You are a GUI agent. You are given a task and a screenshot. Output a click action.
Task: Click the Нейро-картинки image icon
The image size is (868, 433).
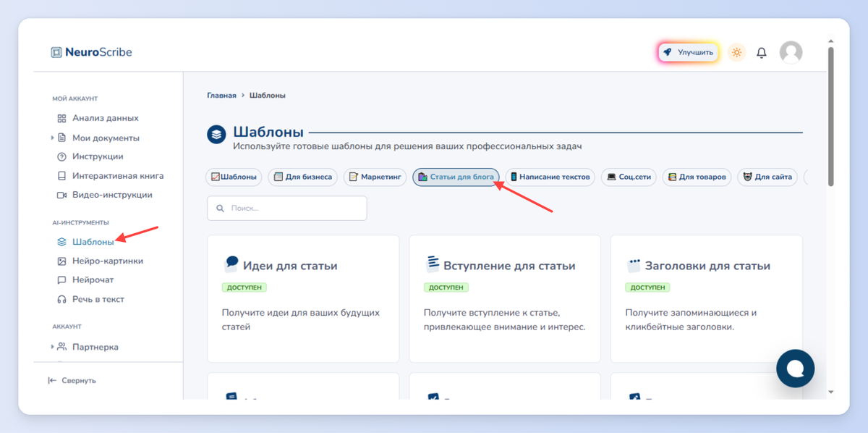(61, 261)
